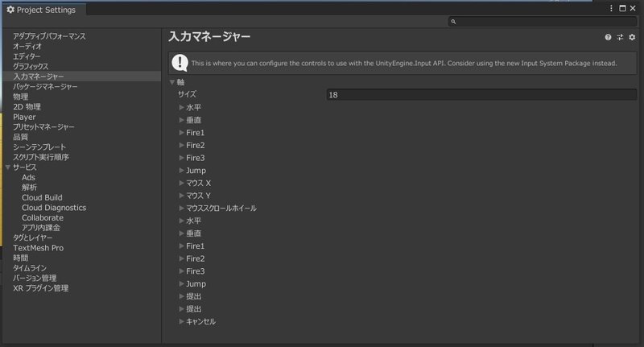
Task: Open 品質 settings
Action: (x=21, y=137)
